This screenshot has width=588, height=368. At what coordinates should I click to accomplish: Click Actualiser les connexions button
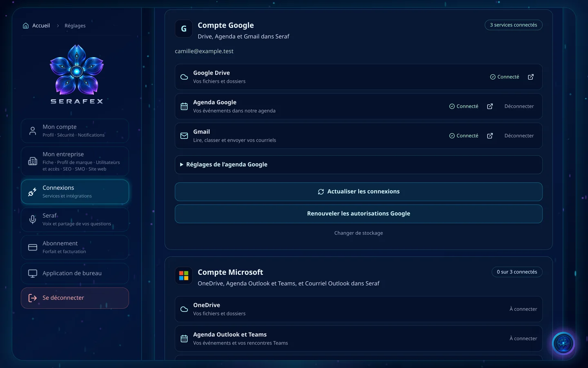click(x=359, y=192)
